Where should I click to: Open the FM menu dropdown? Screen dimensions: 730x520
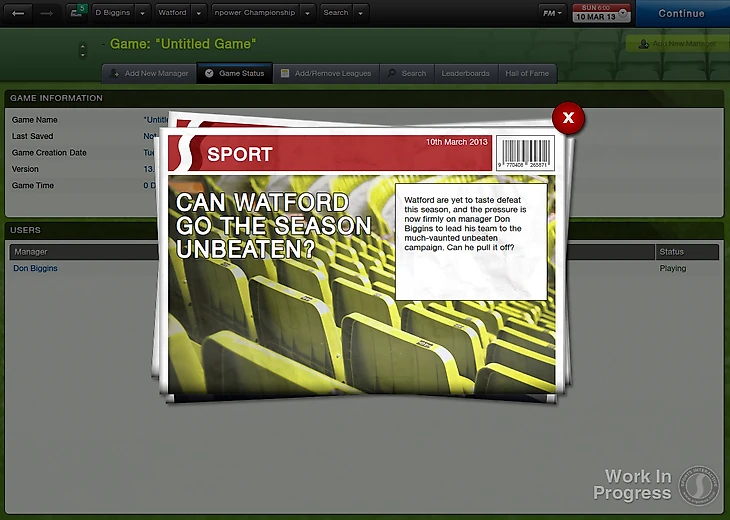click(x=552, y=13)
